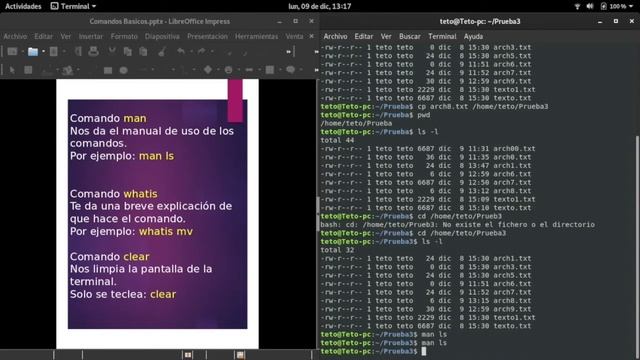This screenshot has height=360, width=640.
Task: Click the document modified save indicator in status bar
Action: tap(240, 355)
